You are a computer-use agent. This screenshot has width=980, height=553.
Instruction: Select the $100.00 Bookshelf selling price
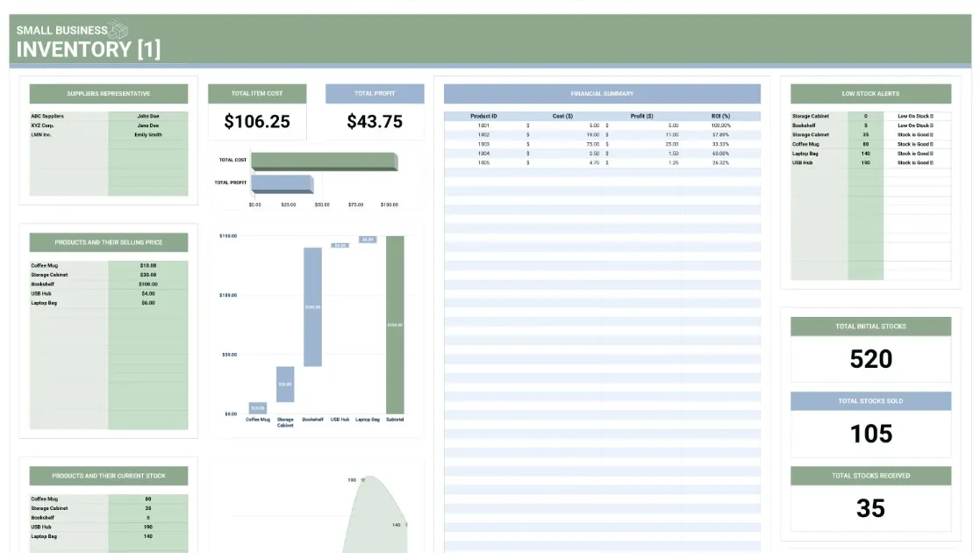click(x=148, y=284)
